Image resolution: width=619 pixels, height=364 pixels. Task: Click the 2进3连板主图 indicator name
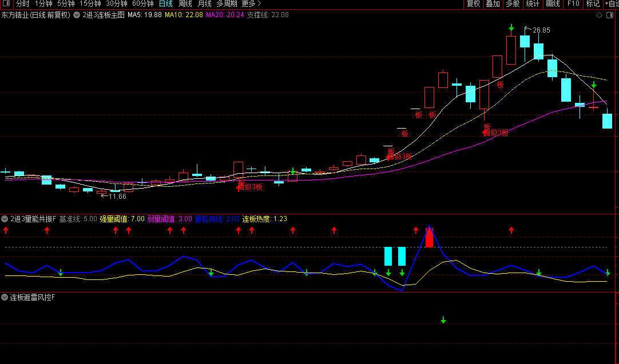pyautogui.click(x=104, y=15)
